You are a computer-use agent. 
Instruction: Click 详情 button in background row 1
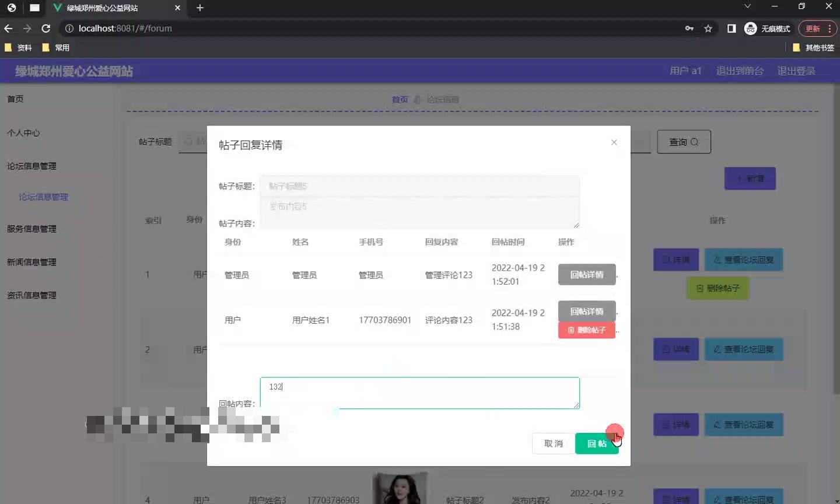click(676, 260)
